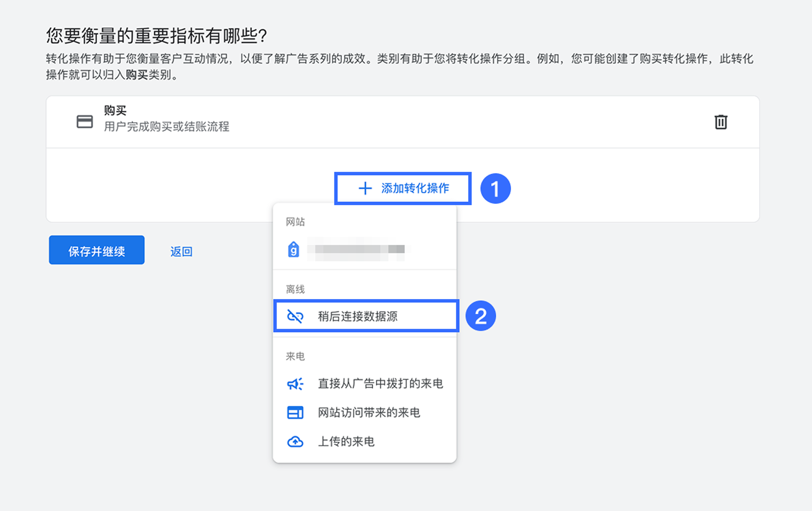
Task: Select the Google tag icon under 网站
Action: [x=293, y=249]
